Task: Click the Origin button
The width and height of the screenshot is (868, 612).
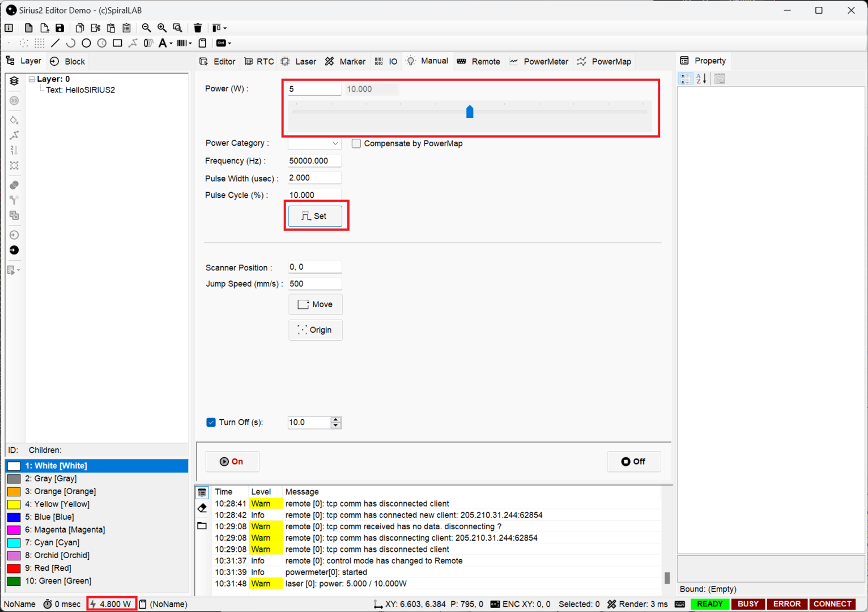Action: point(315,330)
